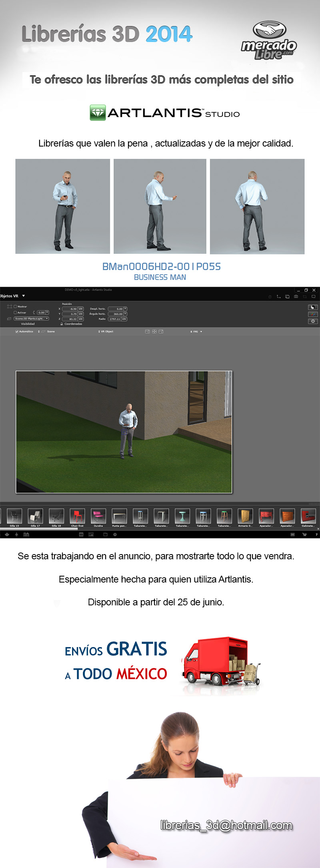This screenshot has width=320, height=868.
Task: Click the cm unit button for Radio
Action: pos(124,319)
